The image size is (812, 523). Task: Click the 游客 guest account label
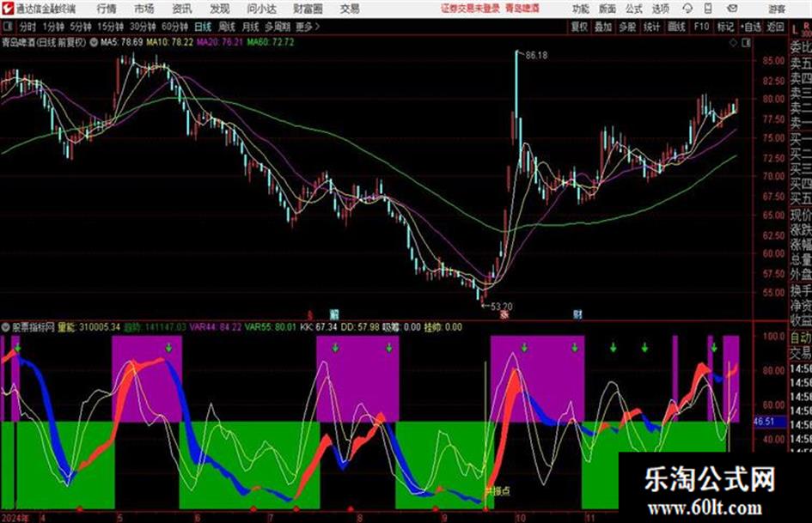[777, 9]
